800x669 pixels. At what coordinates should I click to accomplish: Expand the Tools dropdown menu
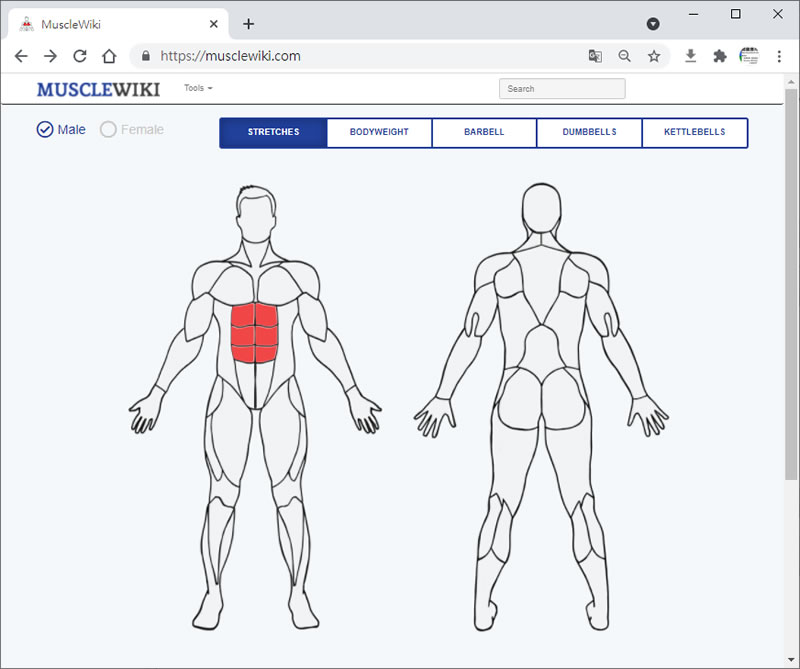(x=198, y=88)
